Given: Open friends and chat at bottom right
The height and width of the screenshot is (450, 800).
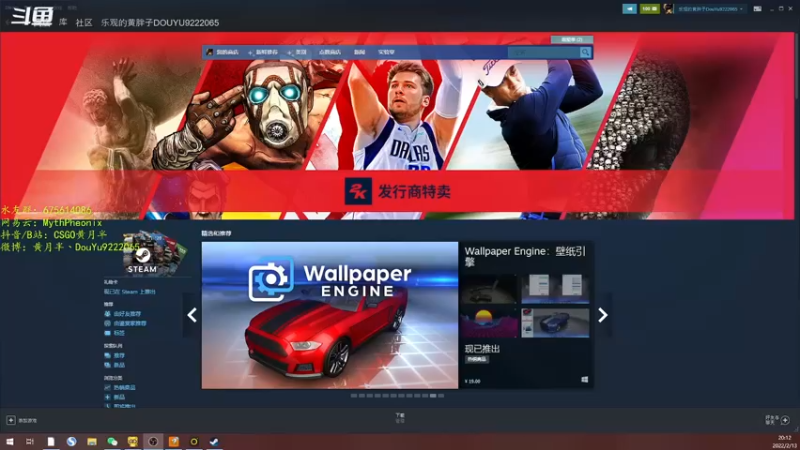Looking at the screenshot, I should 777,420.
